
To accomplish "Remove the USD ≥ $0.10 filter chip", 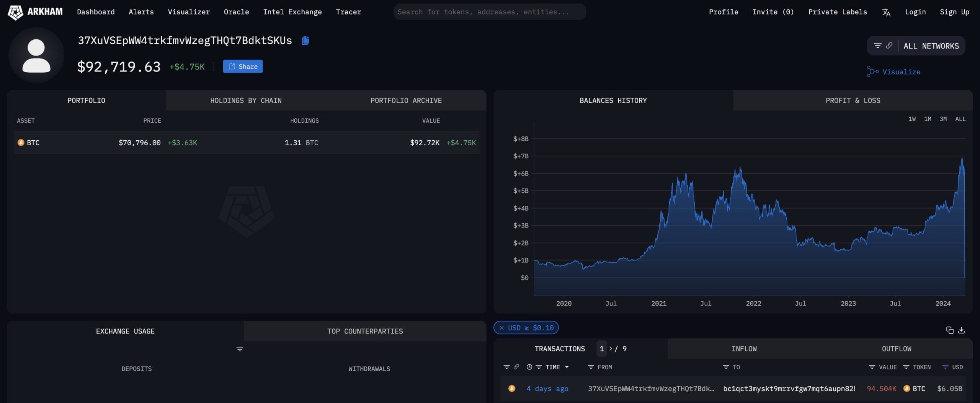I will (x=502, y=328).
